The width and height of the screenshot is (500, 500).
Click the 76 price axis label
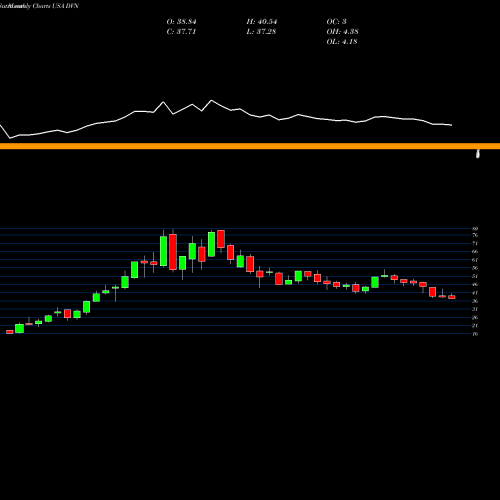click(x=475, y=235)
